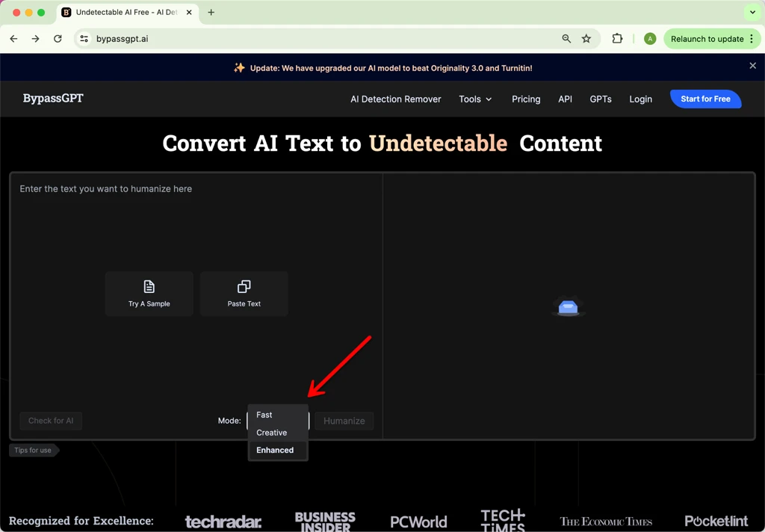
Task: Reload the bypassgpt.ai page
Action: (58, 39)
